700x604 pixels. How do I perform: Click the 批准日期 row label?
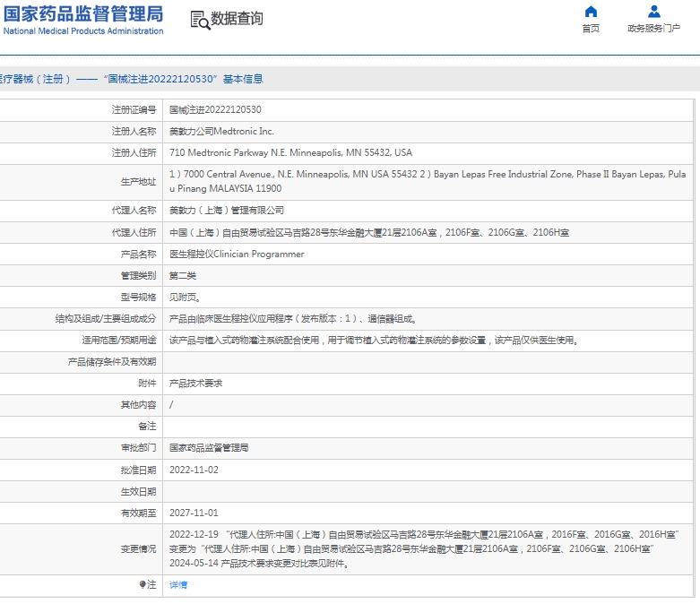pyautogui.click(x=138, y=470)
